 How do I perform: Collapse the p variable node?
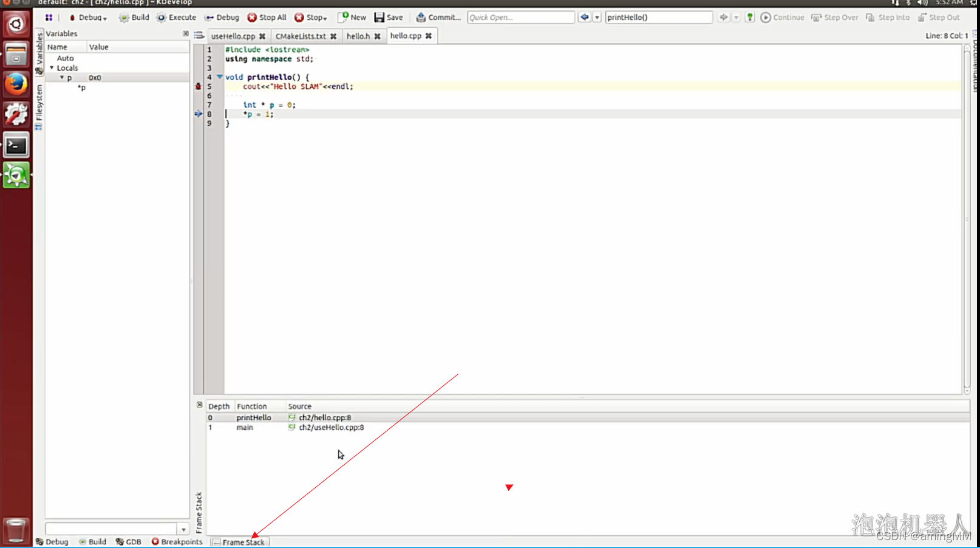(61, 78)
